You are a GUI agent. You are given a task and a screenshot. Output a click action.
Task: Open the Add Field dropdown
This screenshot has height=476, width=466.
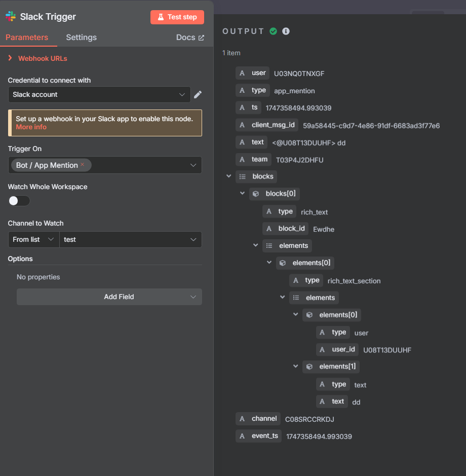point(109,297)
